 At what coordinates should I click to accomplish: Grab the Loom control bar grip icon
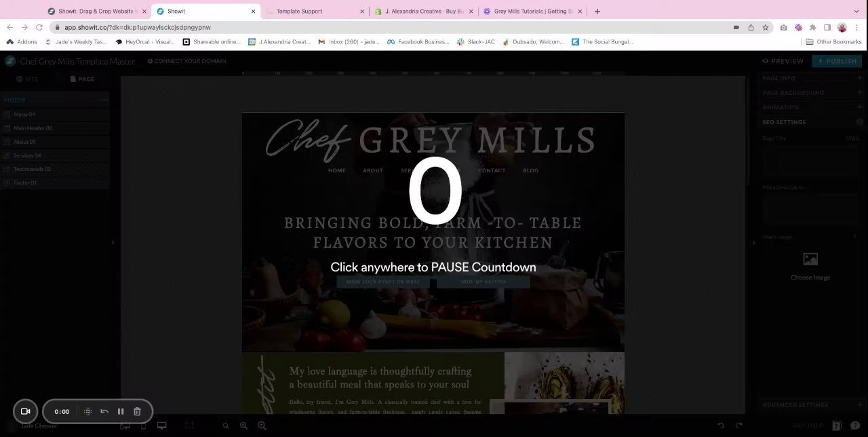(x=87, y=411)
